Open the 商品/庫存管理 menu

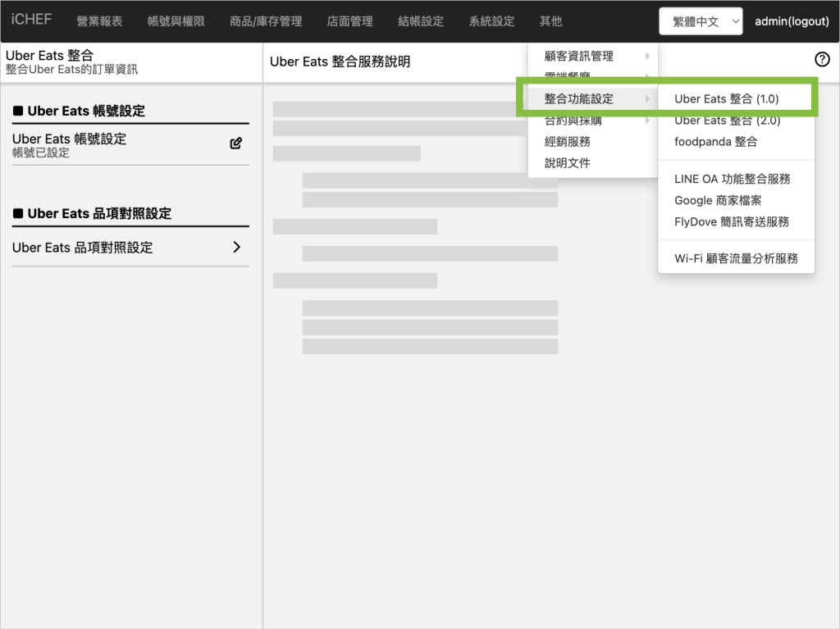pos(266,21)
